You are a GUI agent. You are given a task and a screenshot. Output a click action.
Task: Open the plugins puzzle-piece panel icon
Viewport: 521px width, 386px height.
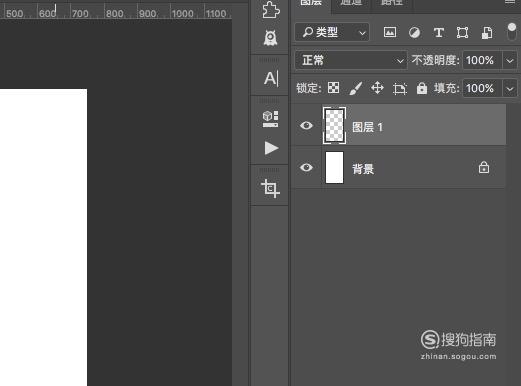[x=271, y=10]
